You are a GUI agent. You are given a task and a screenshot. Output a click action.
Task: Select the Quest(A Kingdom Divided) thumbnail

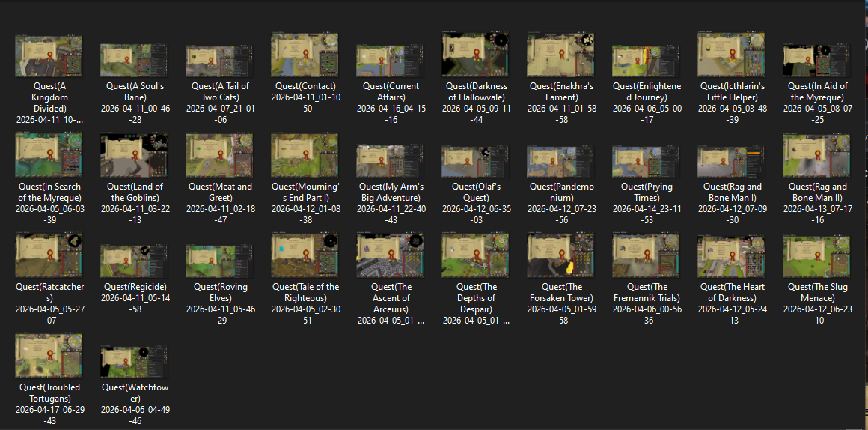49,56
